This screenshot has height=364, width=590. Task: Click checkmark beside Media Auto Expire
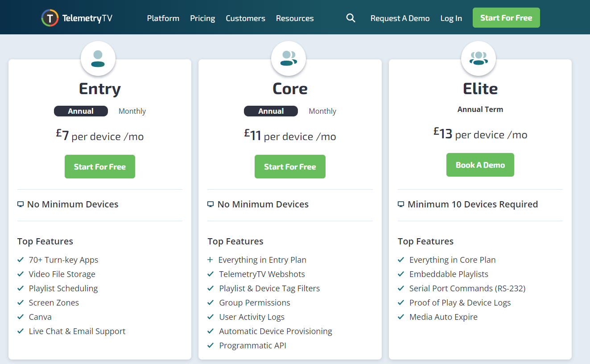point(401,317)
